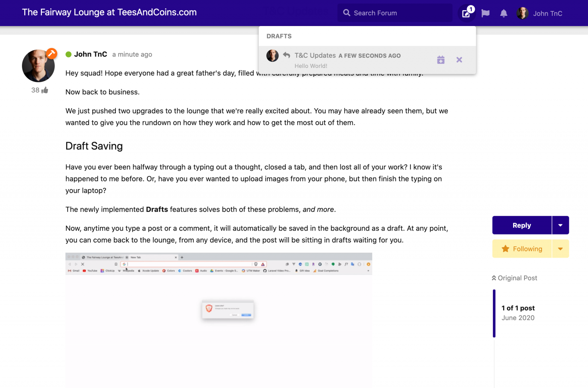Open John TnC post author avatar
The height and width of the screenshot is (388, 588).
[x=38, y=66]
